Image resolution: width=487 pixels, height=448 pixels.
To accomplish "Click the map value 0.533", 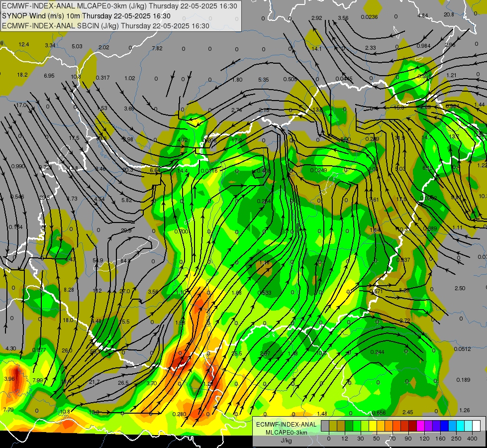I will 264,293.
